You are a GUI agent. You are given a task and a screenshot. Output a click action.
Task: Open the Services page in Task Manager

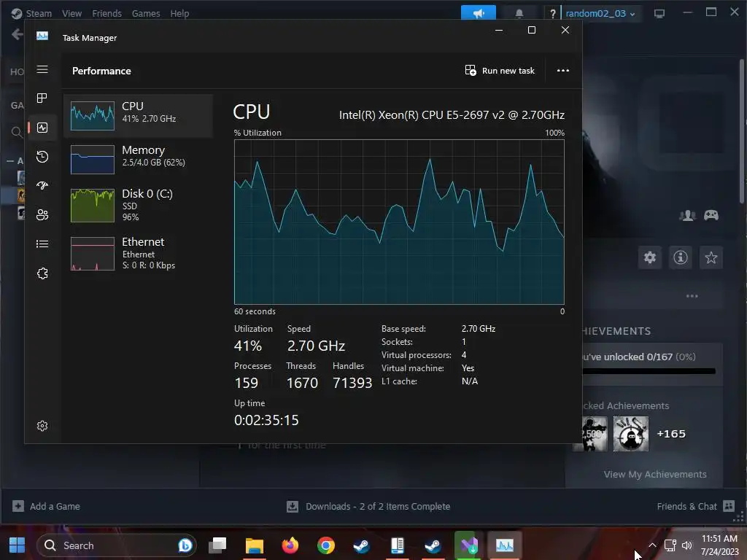[42, 273]
